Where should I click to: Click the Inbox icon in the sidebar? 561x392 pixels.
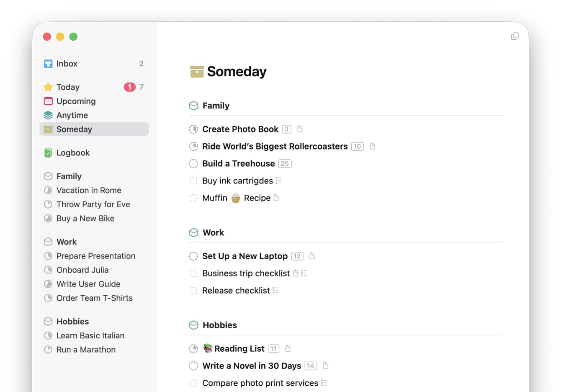click(x=48, y=63)
